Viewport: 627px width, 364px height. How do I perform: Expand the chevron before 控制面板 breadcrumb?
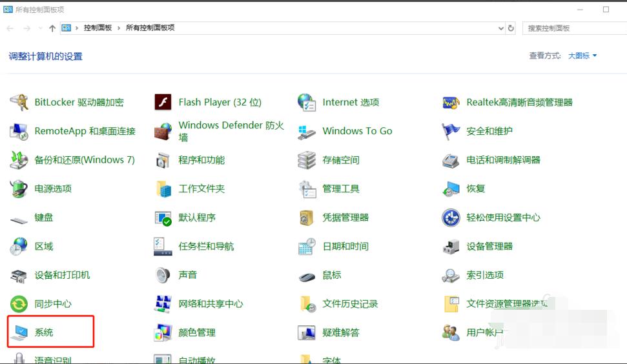77,28
